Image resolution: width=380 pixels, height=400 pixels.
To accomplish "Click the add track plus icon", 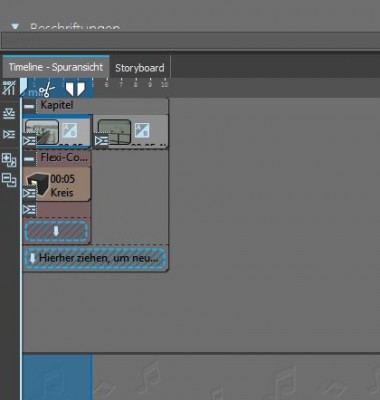I will click(x=9, y=160).
